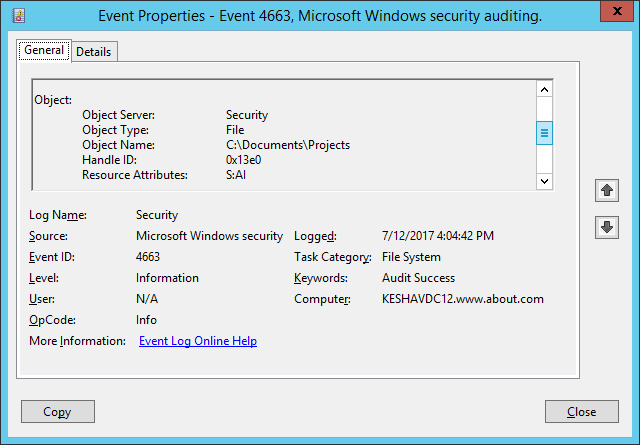Copy the event details
This screenshot has width=640, height=445.
[x=58, y=412]
